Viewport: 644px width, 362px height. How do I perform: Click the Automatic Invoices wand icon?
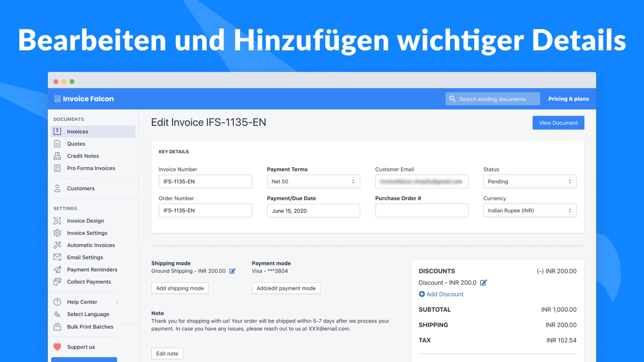pos(57,245)
